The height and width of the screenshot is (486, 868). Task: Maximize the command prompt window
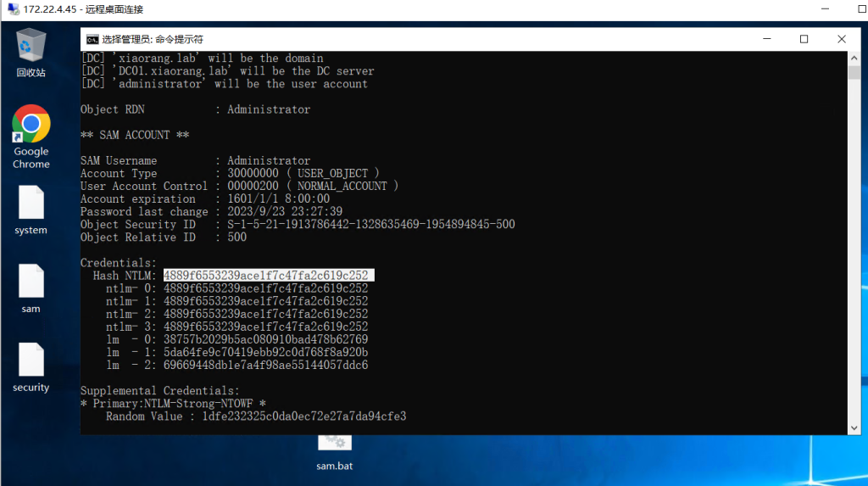(x=804, y=39)
